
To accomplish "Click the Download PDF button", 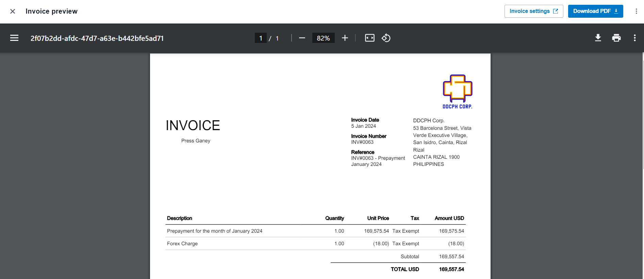I will pyautogui.click(x=595, y=11).
